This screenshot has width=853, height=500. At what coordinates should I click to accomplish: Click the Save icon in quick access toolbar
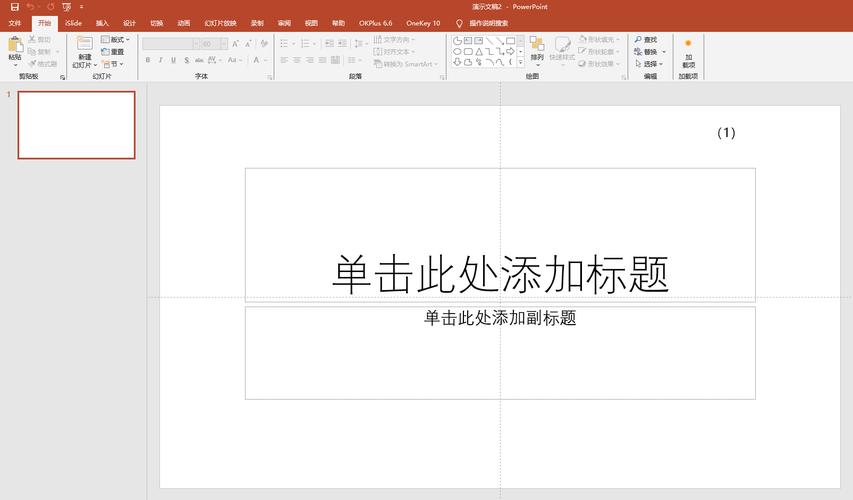point(15,7)
